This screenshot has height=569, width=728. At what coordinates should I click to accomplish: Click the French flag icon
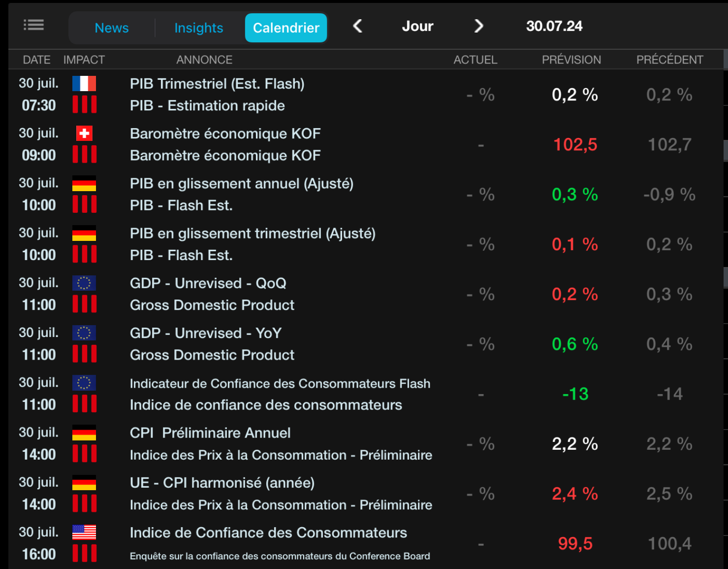pos(84,83)
